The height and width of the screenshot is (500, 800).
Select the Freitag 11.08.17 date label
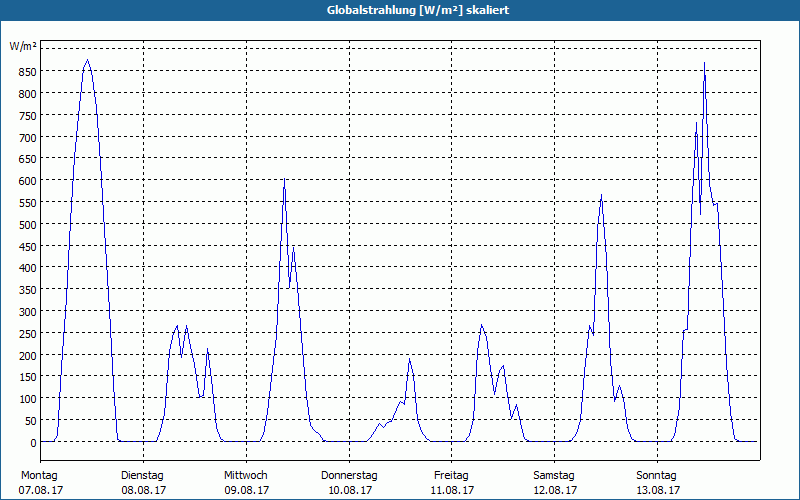click(x=452, y=483)
